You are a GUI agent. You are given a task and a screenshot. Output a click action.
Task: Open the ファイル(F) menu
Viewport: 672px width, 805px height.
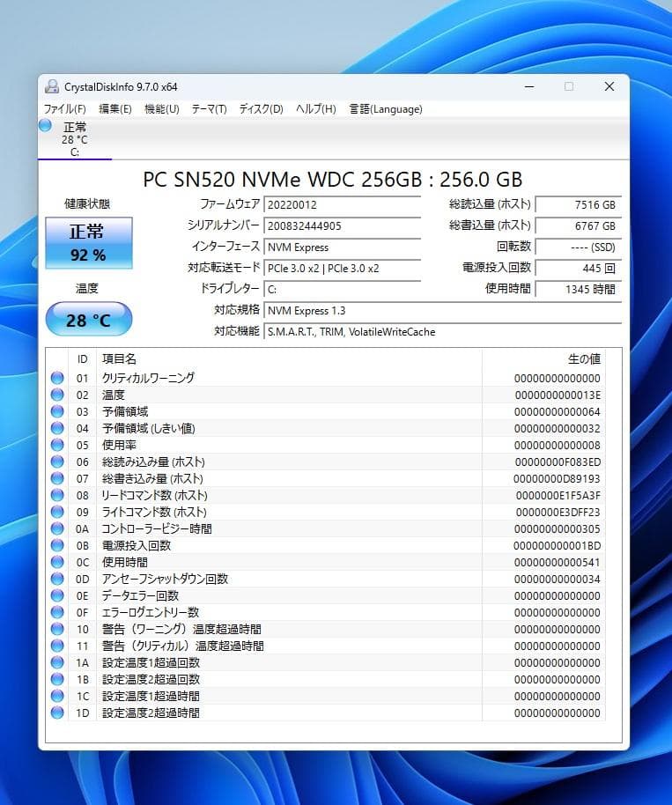point(64,109)
